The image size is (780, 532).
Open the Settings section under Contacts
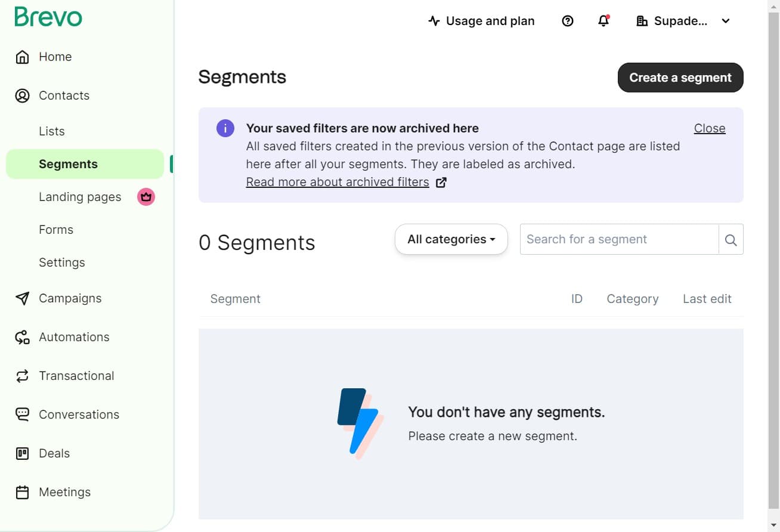[x=61, y=262]
